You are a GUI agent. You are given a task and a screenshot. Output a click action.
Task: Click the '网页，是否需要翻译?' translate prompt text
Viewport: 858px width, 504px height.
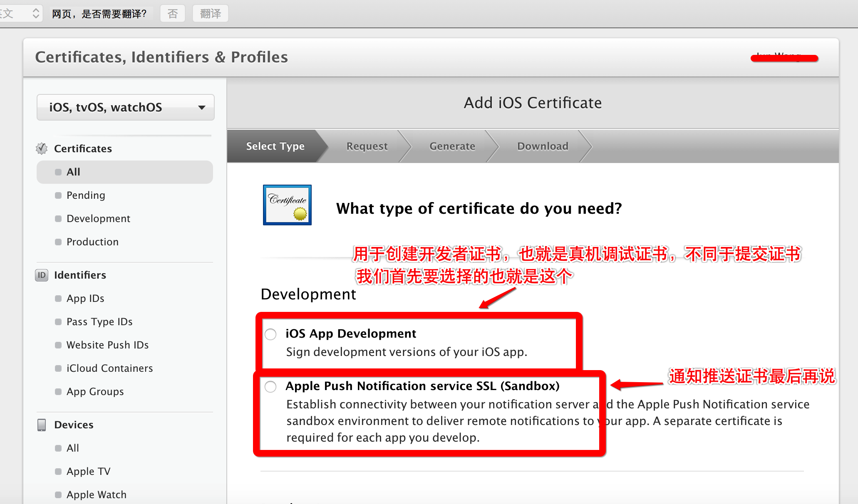click(x=99, y=14)
